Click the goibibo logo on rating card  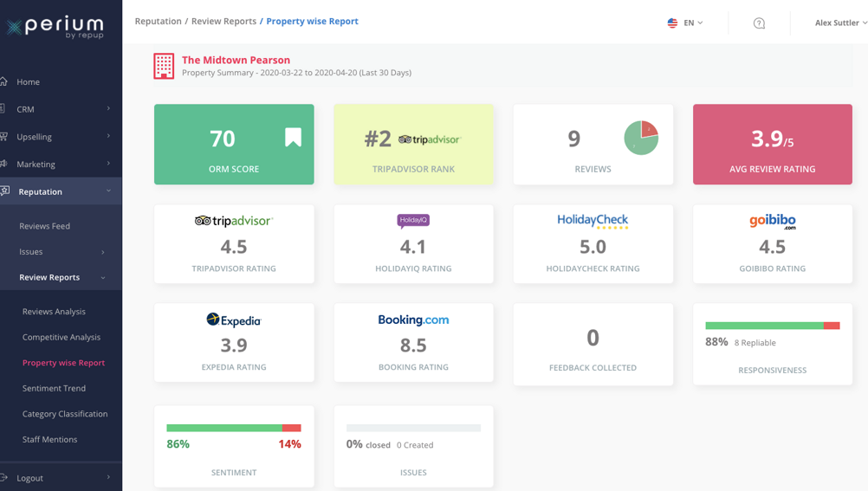pyautogui.click(x=772, y=222)
